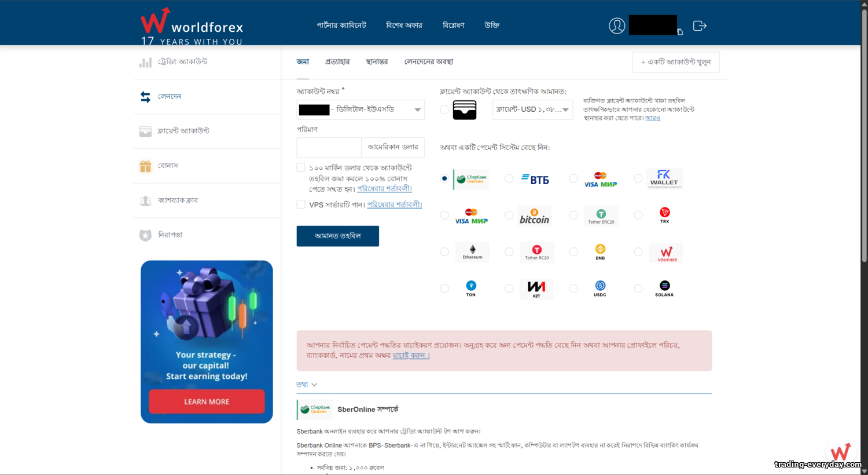The height and width of the screenshot is (475, 868).
Task: Switch to the প্রত্যাহার tab
Action: pyautogui.click(x=337, y=62)
